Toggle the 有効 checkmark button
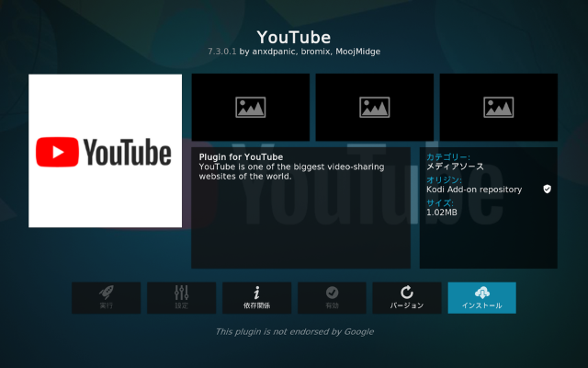The height and width of the screenshot is (368, 588). click(x=332, y=297)
